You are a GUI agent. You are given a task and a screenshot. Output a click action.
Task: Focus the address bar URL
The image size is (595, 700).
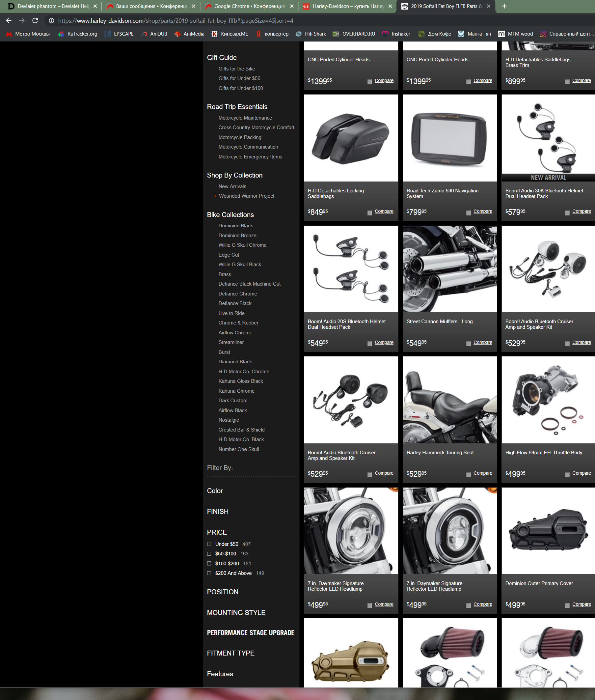pyautogui.click(x=176, y=20)
